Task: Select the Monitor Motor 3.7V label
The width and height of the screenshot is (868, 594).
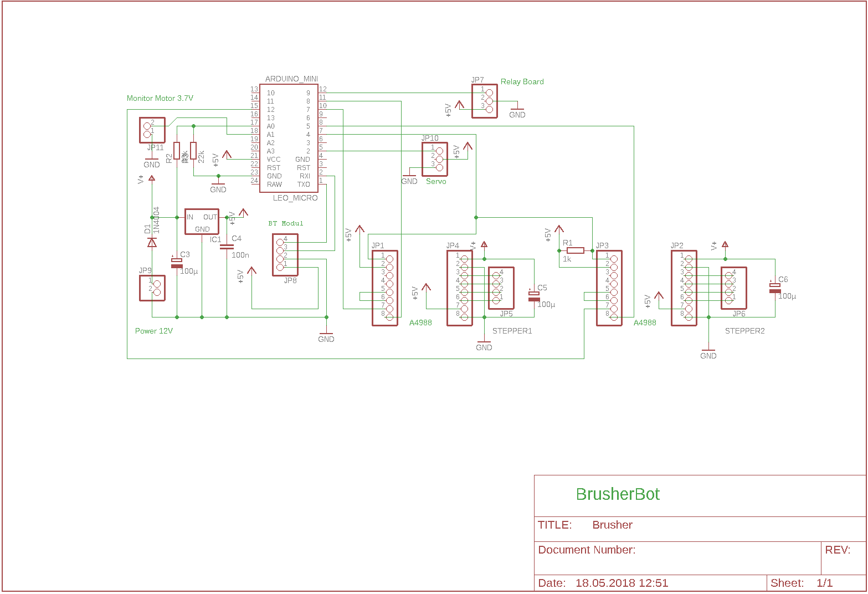Action: coord(160,98)
